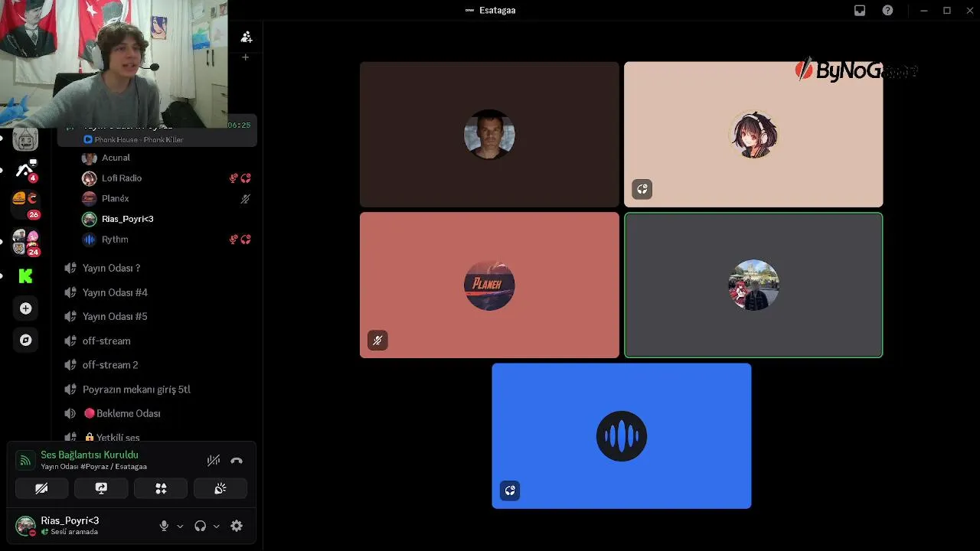This screenshot has width=980, height=551.
Task: Select Lofi Radio's beige video tile
Action: point(753,135)
